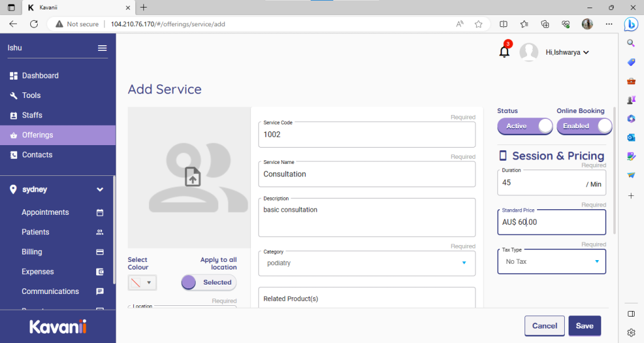The width and height of the screenshot is (644, 343).
Task: Click the Save button
Action: click(x=584, y=325)
